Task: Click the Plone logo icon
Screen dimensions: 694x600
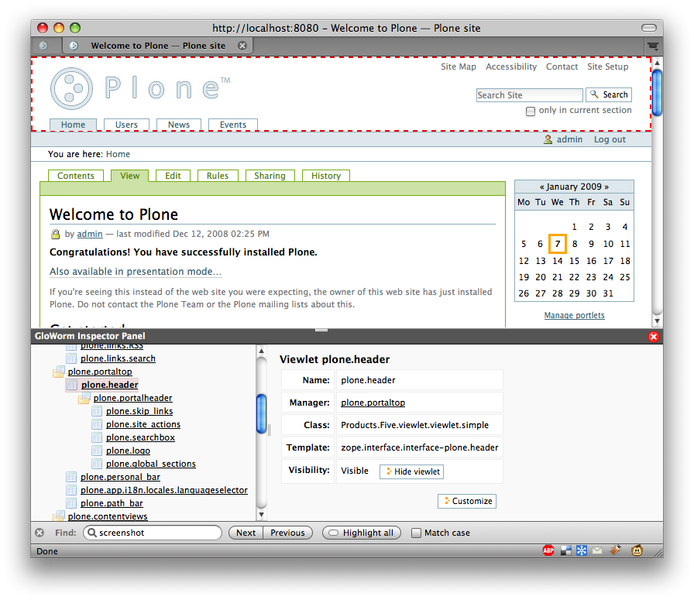Action: coord(72,89)
